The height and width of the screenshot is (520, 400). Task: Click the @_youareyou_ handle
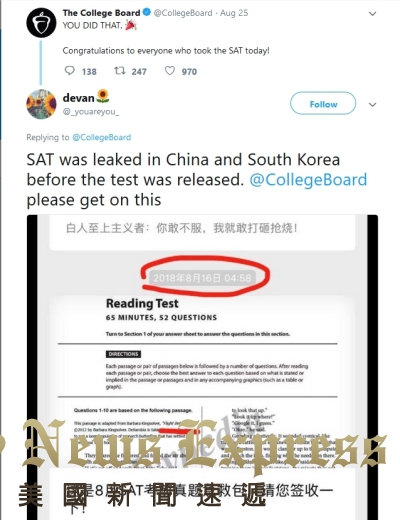tap(91, 112)
